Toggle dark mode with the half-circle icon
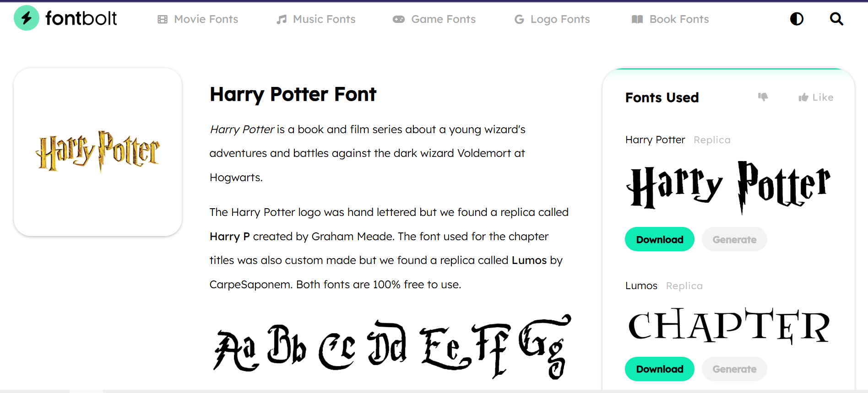Image resolution: width=868 pixels, height=393 pixels. coord(797,19)
